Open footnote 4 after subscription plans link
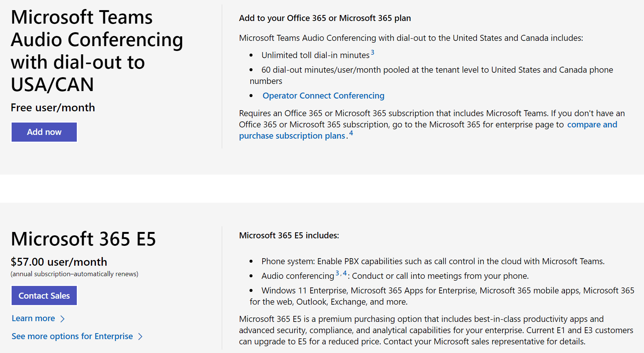 pos(351,133)
